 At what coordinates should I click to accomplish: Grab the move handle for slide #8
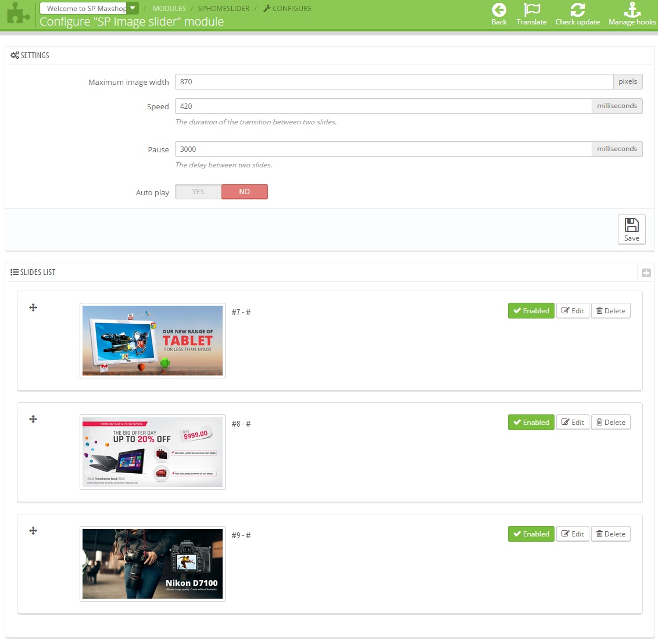pos(33,419)
